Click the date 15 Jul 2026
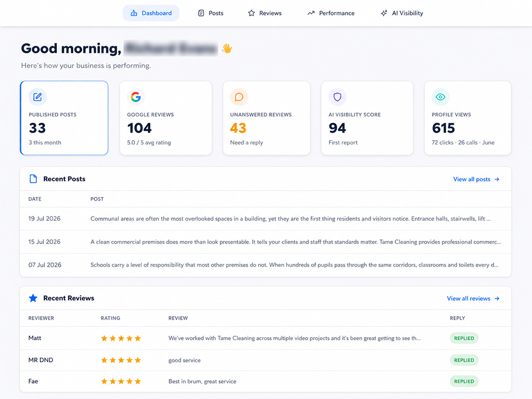Screen dimensions: 532x399 (x=44, y=241)
